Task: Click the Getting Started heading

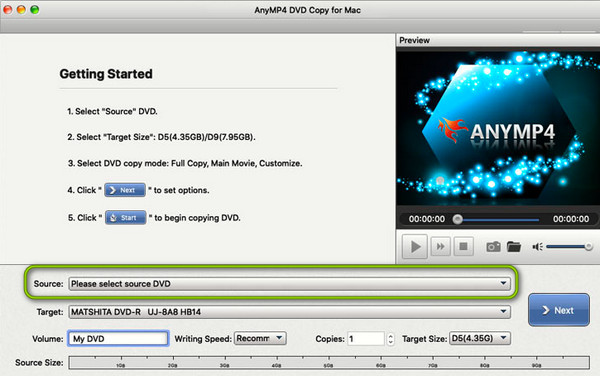Action: 106,74
